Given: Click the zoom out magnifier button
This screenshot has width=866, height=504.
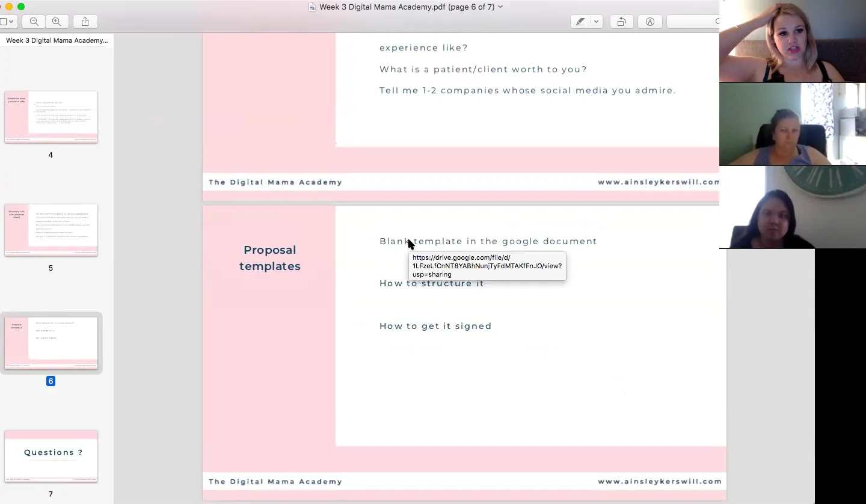Looking at the screenshot, I should coord(34,22).
